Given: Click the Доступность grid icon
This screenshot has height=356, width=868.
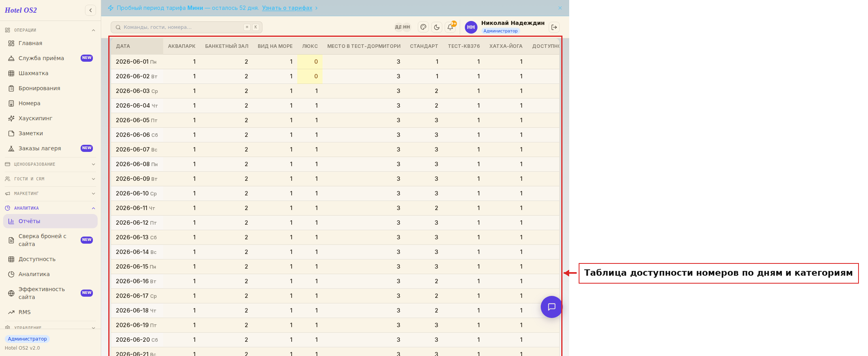Looking at the screenshot, I should click(x=11, y=259).
